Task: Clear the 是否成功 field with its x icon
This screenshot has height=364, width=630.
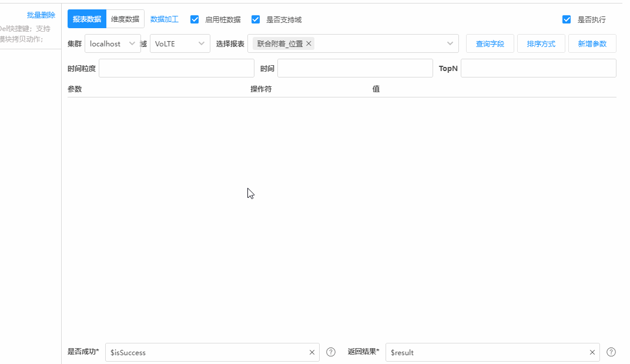Action: [312, 352]
